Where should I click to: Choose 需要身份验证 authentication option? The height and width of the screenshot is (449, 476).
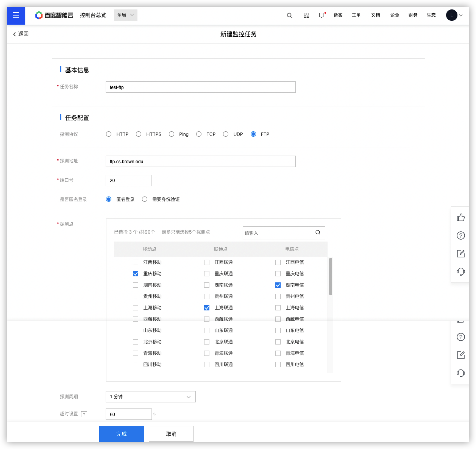tap(144, 199)
